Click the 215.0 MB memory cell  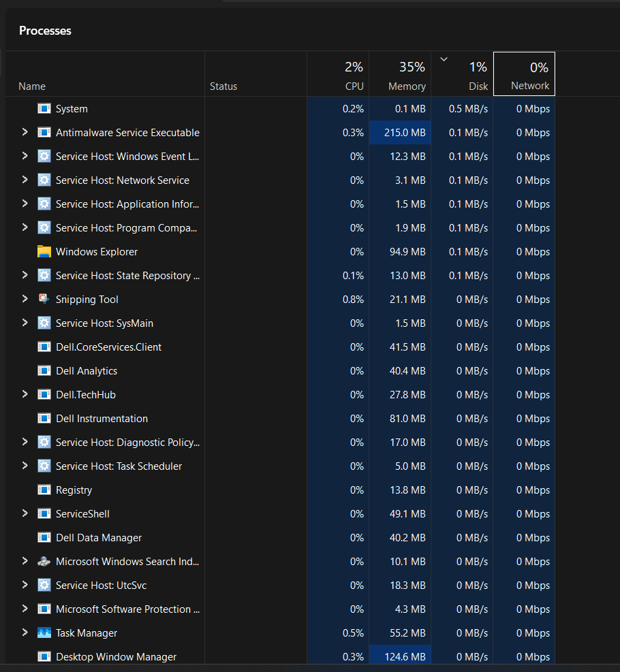400,133
